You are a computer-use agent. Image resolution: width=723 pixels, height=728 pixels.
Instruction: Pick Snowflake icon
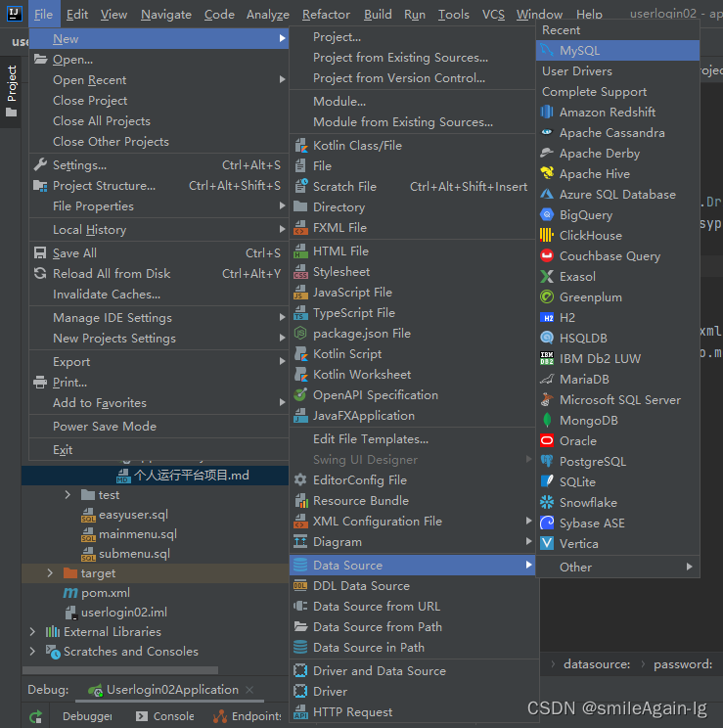pyautogui.click(x=547, y=502)
